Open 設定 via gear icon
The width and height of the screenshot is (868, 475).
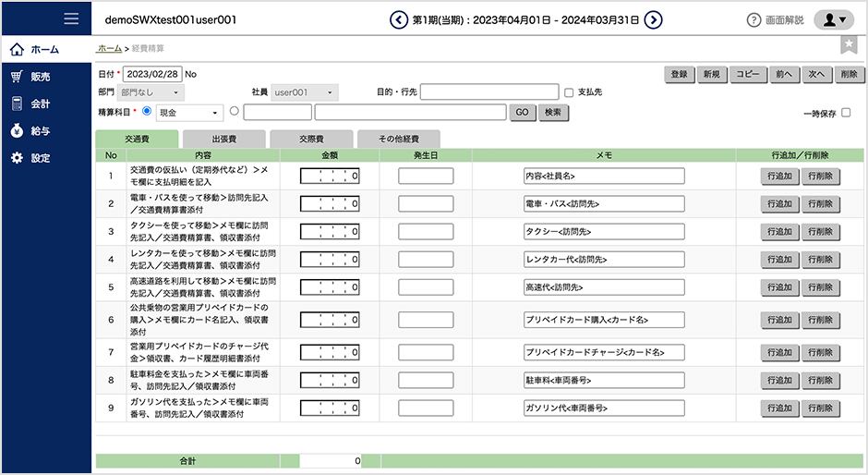(18, 158)
